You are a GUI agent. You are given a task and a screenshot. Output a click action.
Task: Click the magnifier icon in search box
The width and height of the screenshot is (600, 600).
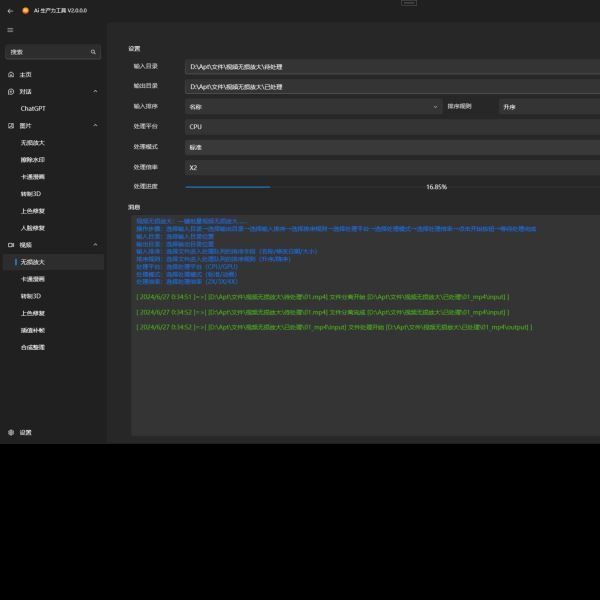point(93,52)
